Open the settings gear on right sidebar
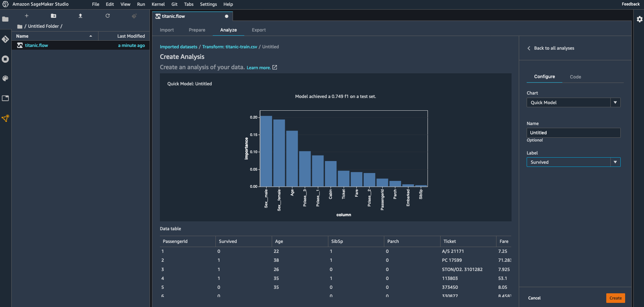This screenshot has height=307, width=644. tap(640, 19)
